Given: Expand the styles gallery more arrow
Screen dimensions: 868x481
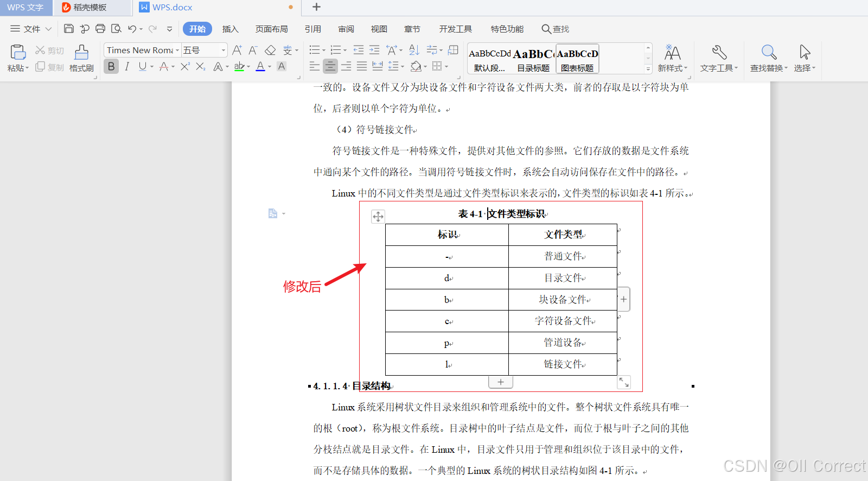Looking at the screenshot, I should [648, 69].
